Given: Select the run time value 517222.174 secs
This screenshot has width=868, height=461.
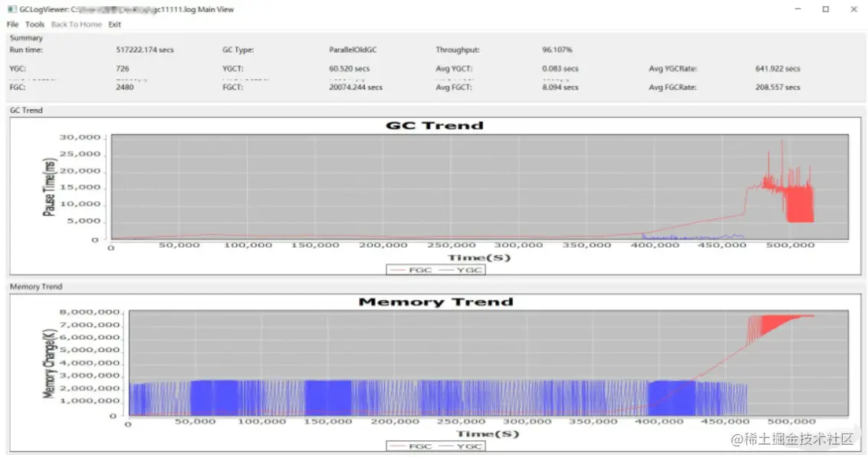Looking at the screenshot, I should pos(144,50).
